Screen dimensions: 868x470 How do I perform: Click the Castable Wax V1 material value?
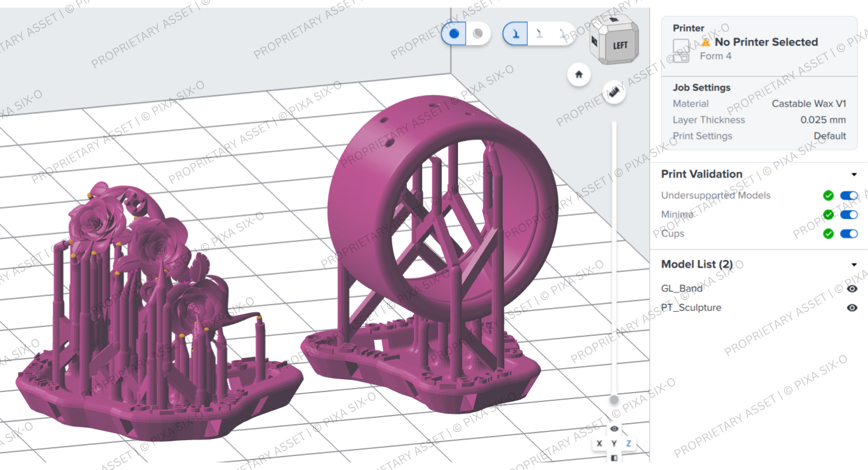click(x=809, y=104)
